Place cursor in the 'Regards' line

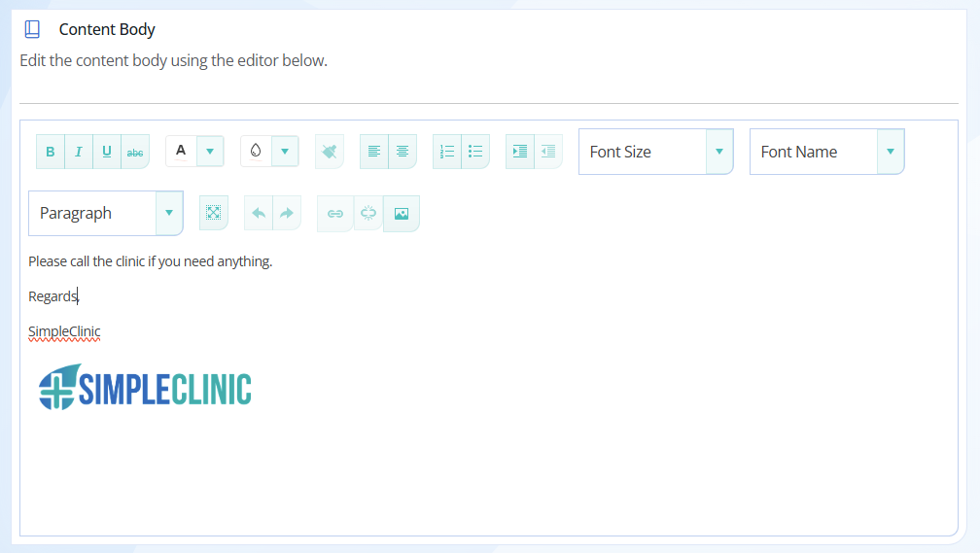click(53, 296)
